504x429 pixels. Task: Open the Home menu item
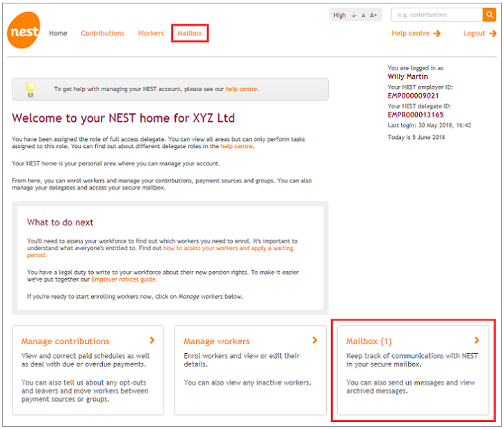point(58,33)
